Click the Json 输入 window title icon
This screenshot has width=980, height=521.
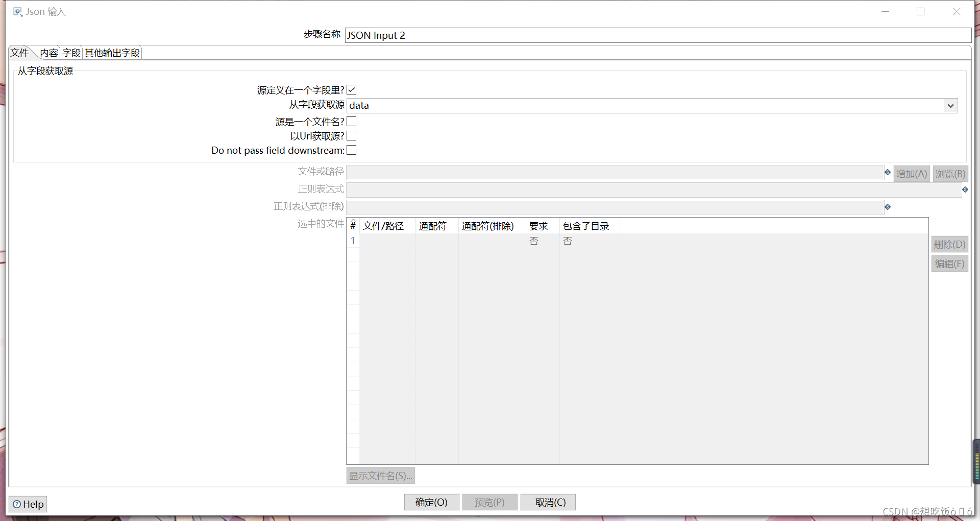point(18,12)
